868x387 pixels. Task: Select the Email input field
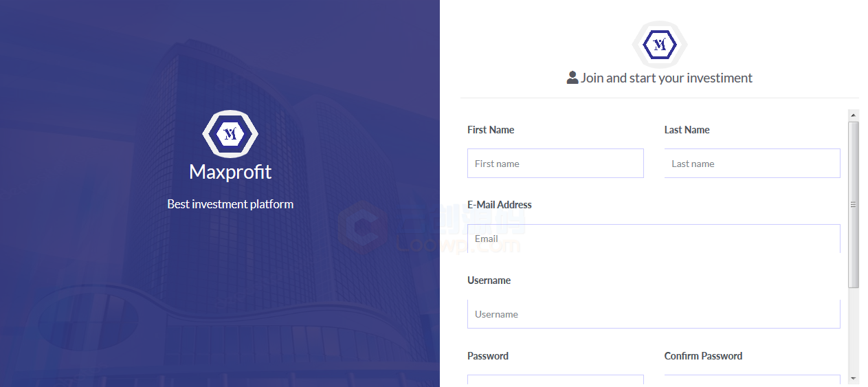pyautogui.click(x=654, y=239)
